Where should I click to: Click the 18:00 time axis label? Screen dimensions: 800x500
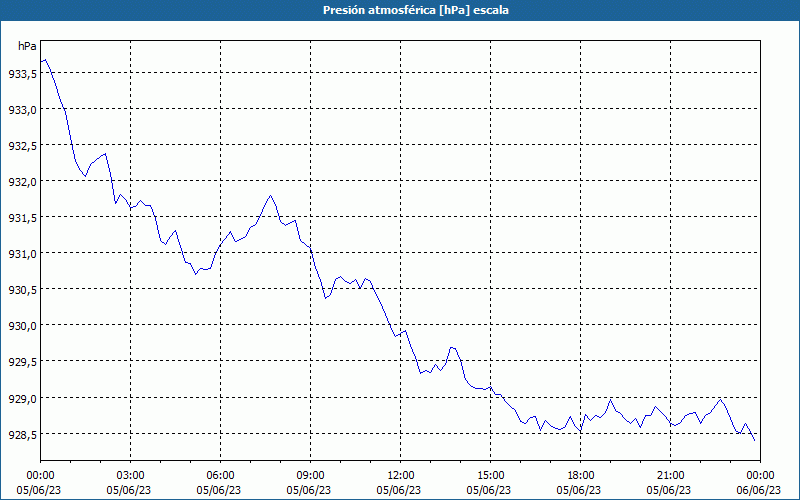pyautogui.click(x=581, y=476)
